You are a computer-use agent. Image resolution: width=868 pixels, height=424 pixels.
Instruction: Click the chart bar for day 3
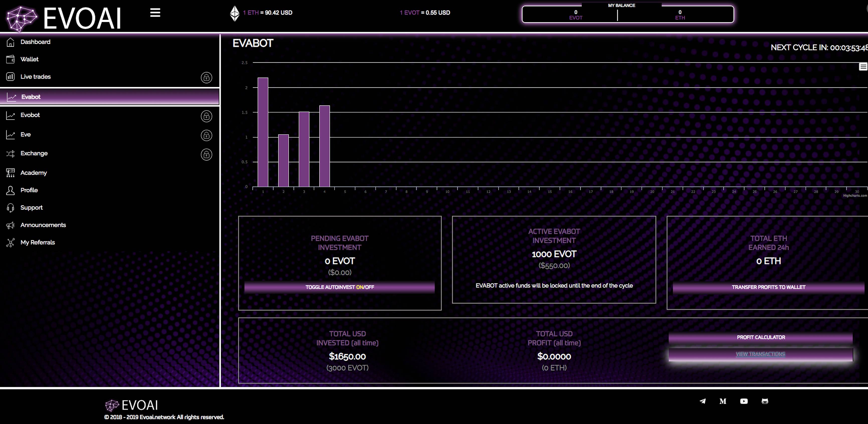click(304, 149)
